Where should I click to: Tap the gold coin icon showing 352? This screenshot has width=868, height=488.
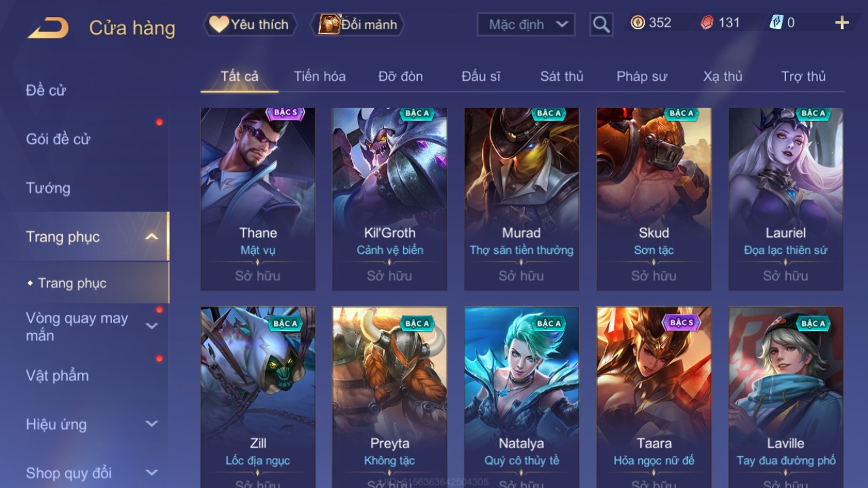click(638, 23)
